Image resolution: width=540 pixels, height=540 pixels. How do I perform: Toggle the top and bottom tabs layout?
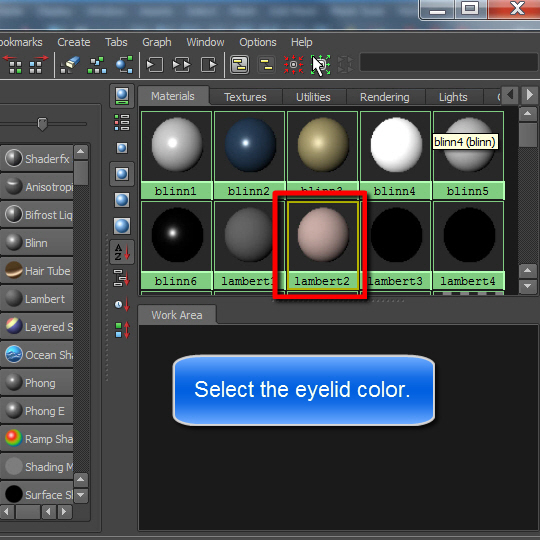[240, 64]
